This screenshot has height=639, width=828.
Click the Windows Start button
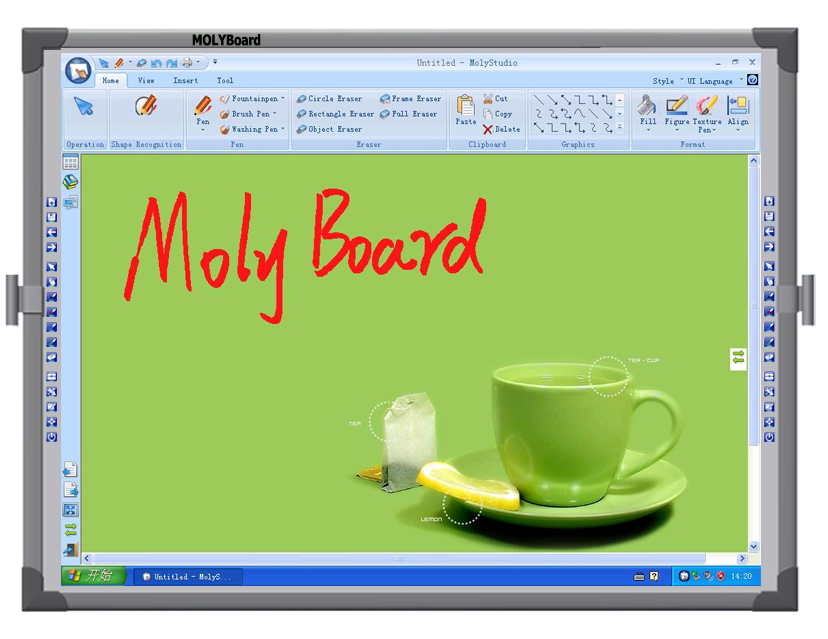coord(93,576)
